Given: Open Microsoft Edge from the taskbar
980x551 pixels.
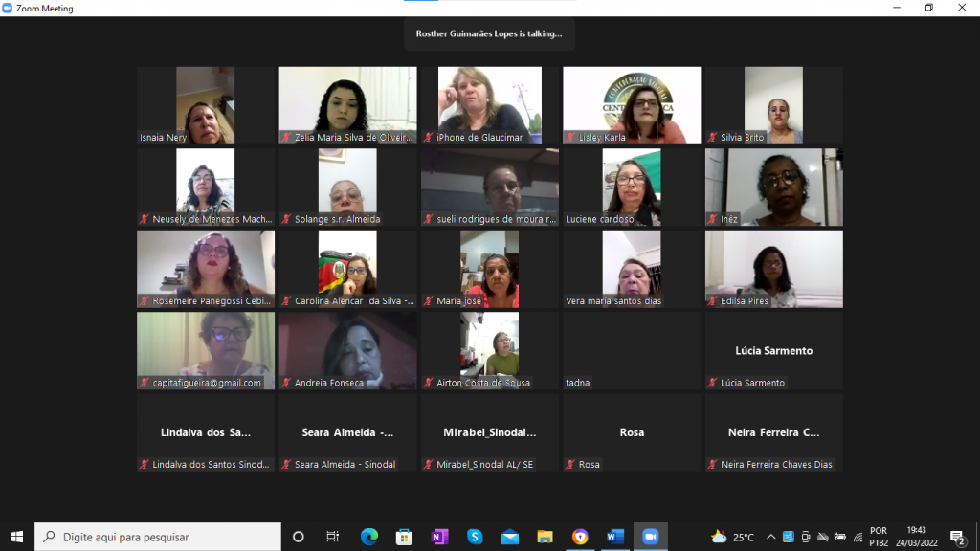Looking at the screenshot, I should click(x=369, y=537).
